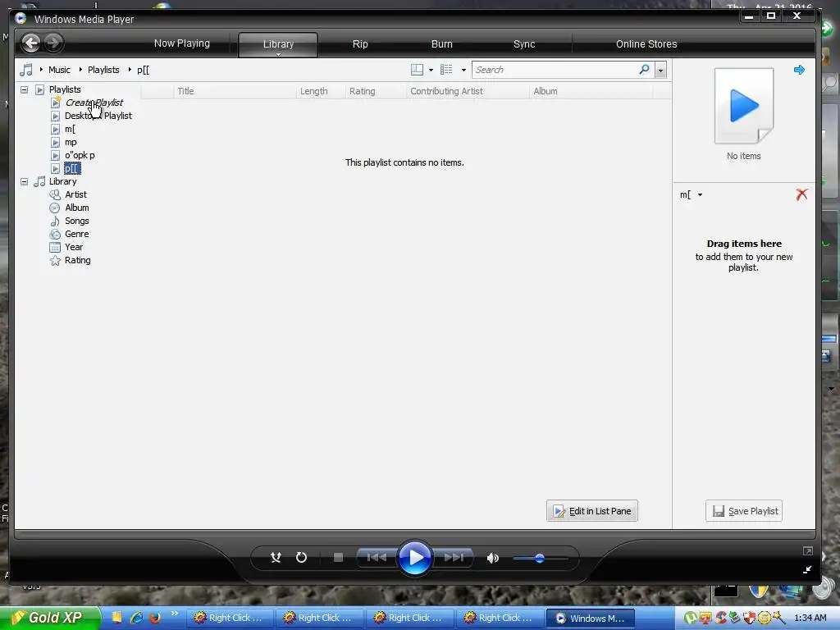Open layout options dropdown arrow

click(x=431, y=71)
